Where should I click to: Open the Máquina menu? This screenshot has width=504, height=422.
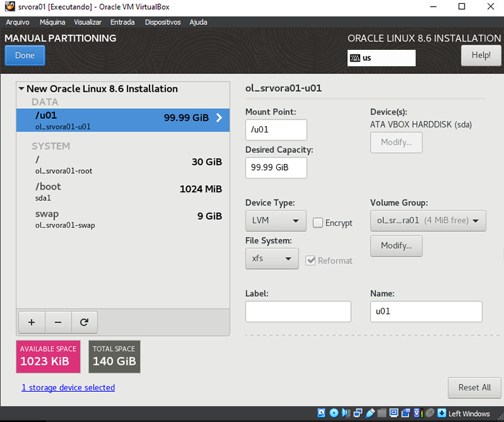tap(52, 22)
